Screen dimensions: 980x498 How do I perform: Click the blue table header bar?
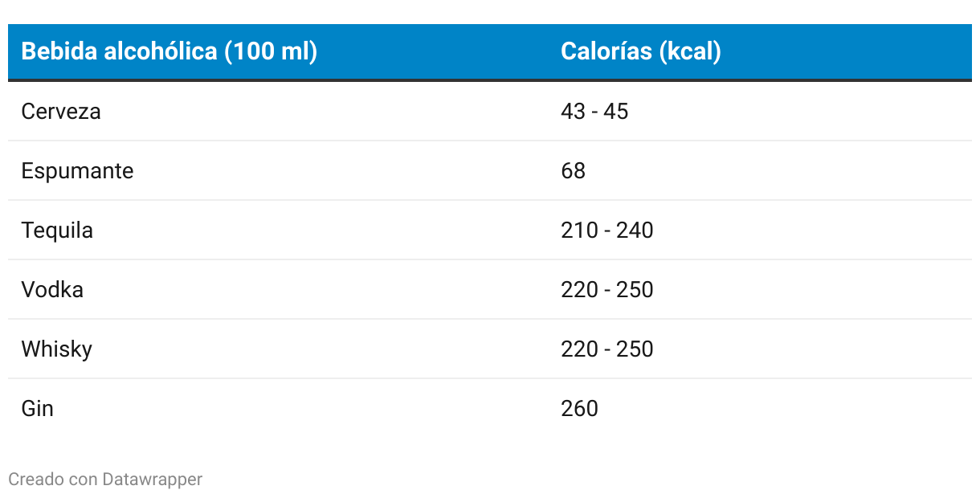point(490,51)
